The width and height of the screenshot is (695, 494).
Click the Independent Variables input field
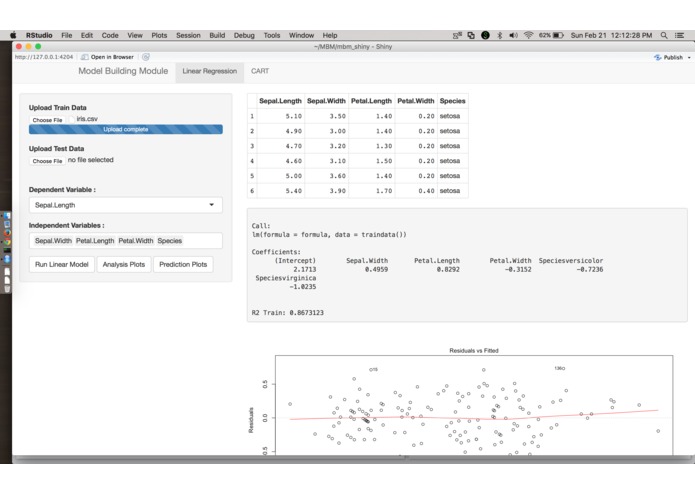click(x=125, y=241)
